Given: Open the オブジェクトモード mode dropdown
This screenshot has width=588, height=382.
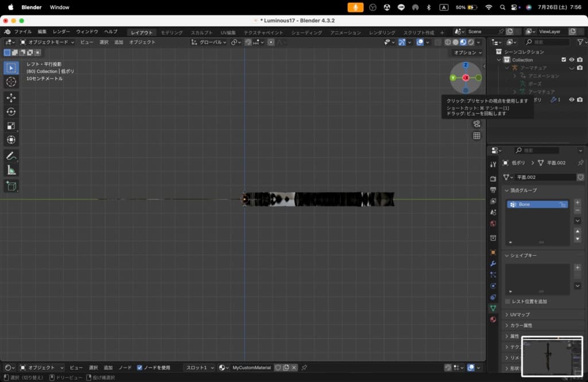Looking at the screenshot, I should click(x=47, y=42).
